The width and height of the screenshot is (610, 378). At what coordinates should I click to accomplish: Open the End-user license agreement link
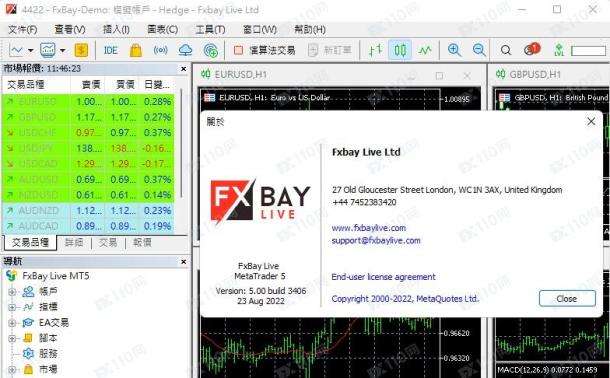click(383, 277)
